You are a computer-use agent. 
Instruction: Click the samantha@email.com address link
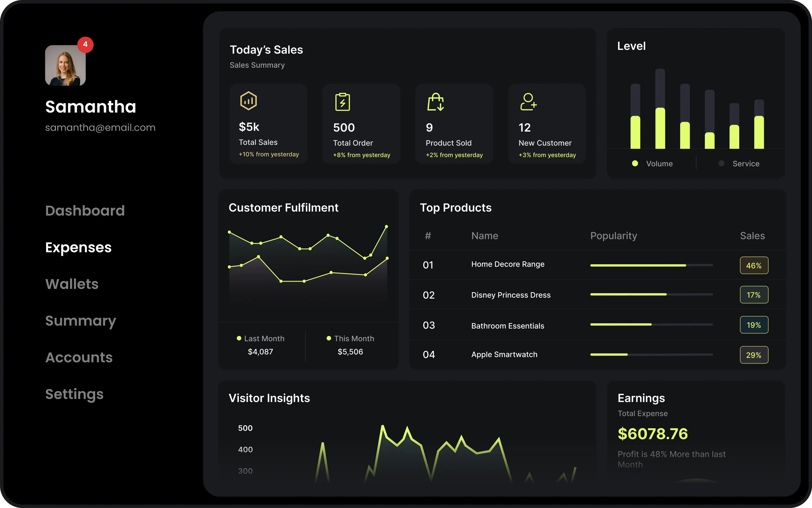(100, 128)
